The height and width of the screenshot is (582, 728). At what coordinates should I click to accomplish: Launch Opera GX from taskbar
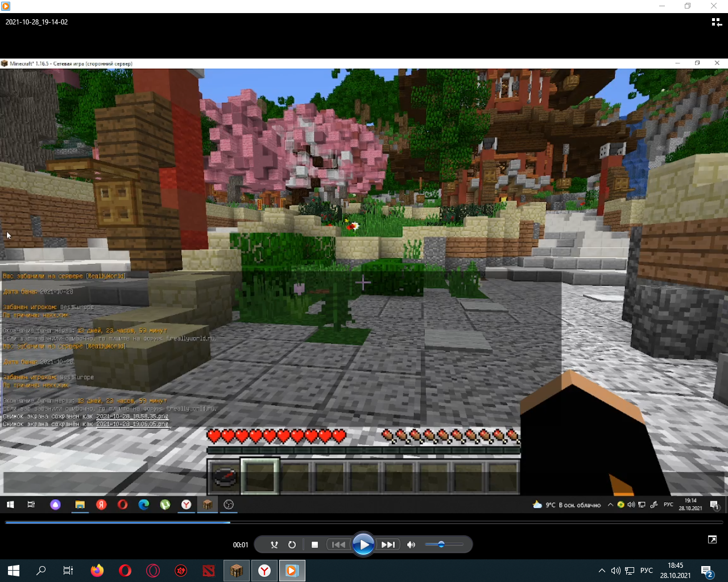click(153, 571)
